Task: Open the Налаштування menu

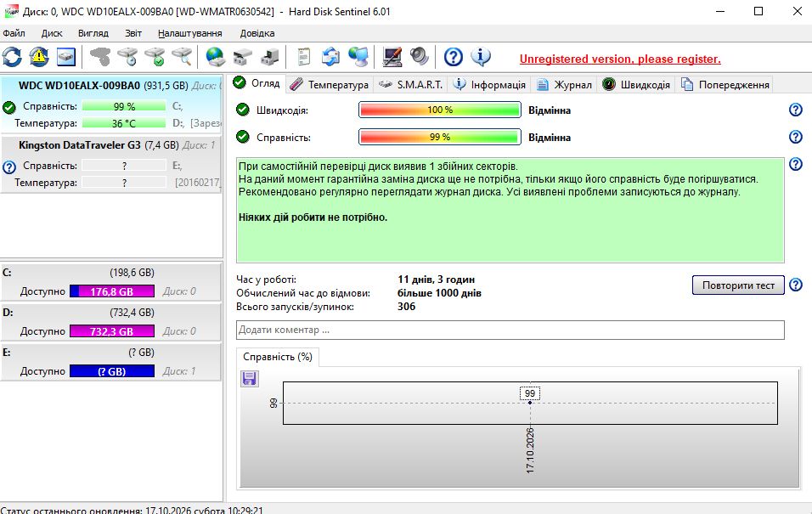Action: 190,33
